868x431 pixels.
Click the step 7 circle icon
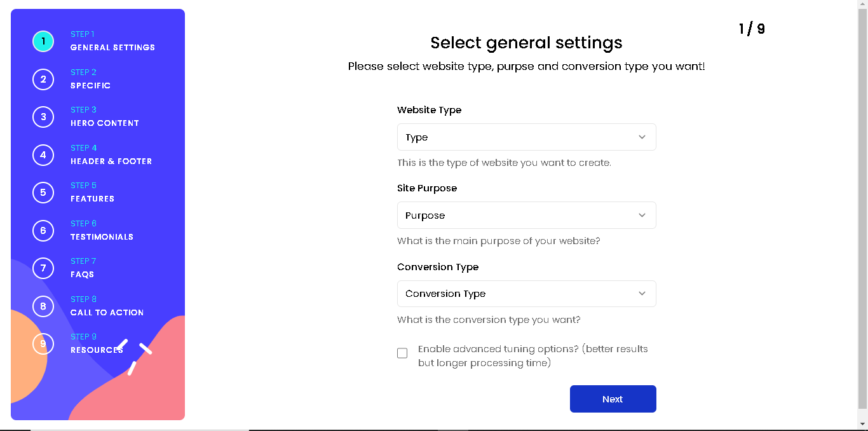click(x=43, y=268)
